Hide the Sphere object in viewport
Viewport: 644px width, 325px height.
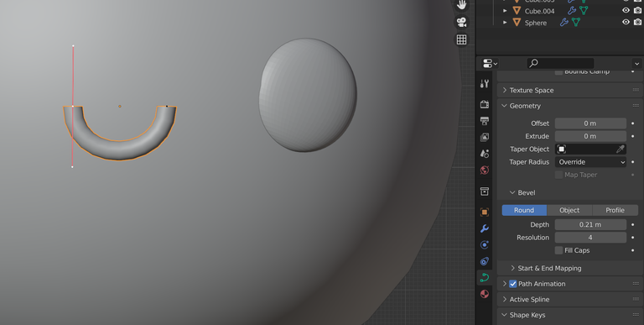pyautogui.click(x=626, y=22)
